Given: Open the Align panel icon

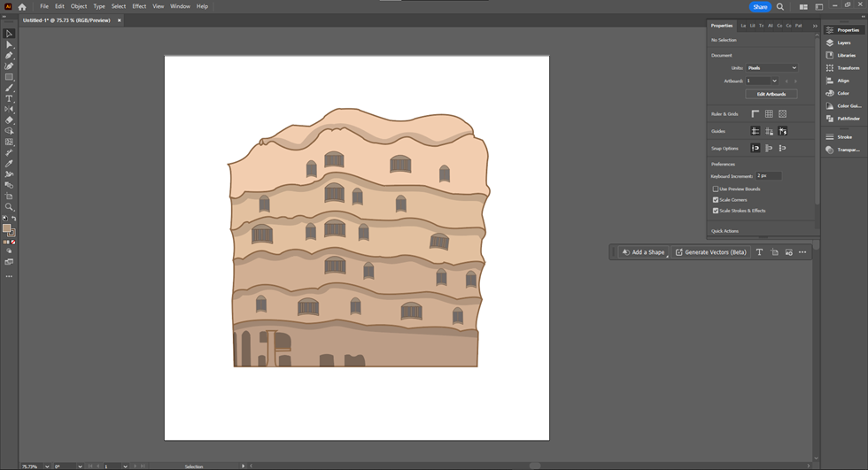Looking at the screenshot, I should (x=830, y=81).
